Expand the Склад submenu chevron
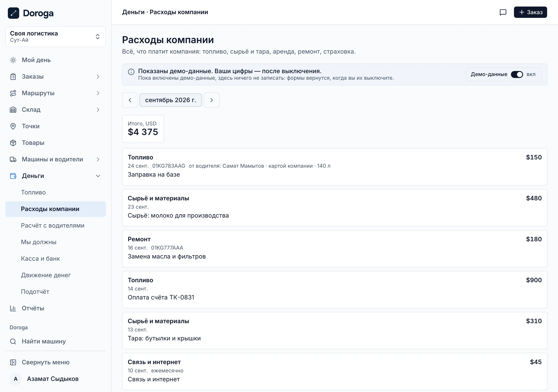The width and height of the screenshot is (558, 392). pyautogui.click(x=98, y=110)
